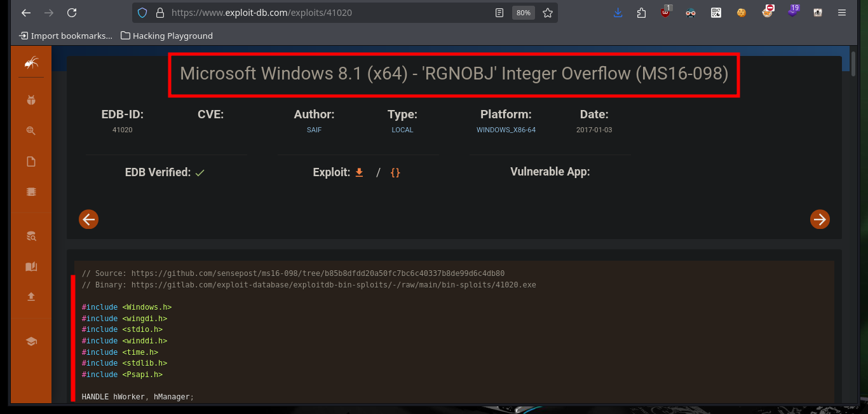The height and width of the screenshot is (414, 868).
Task: Reload the current page
Action: pos(72,13)
